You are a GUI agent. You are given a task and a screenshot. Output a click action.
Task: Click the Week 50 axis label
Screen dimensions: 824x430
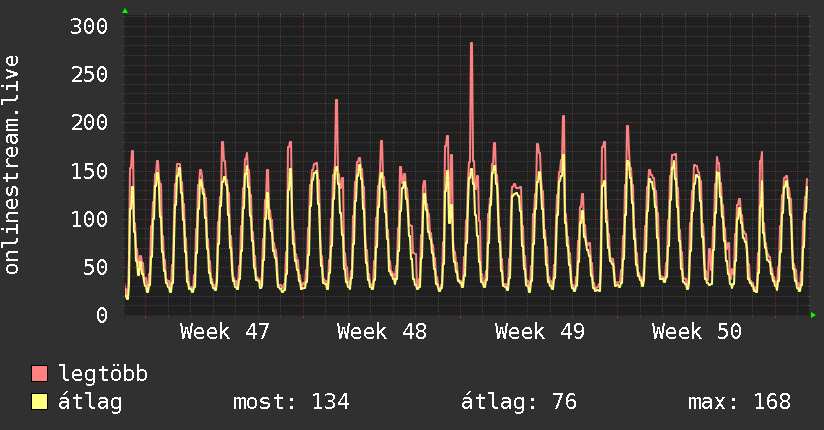pyautogui.click(x=696, y=332)
